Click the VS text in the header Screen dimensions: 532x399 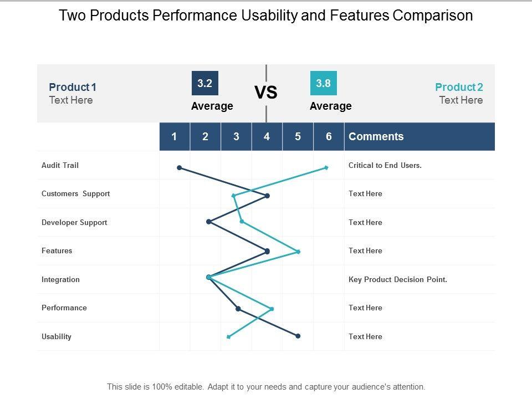(266, 93)
